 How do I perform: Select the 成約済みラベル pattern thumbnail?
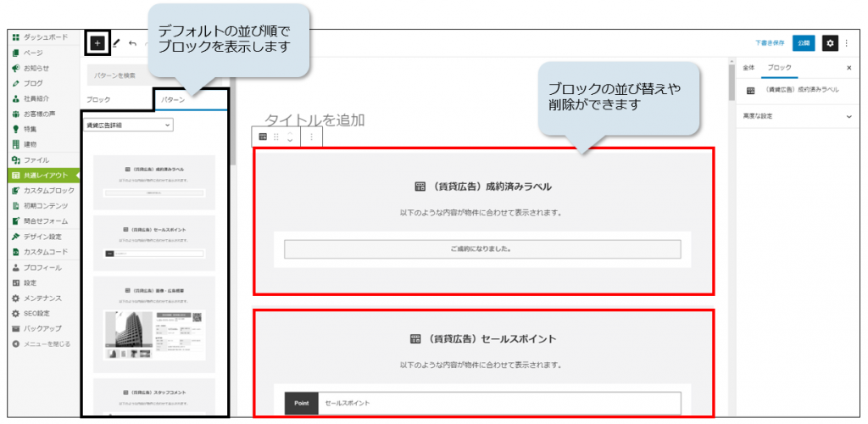coord(153,181)
